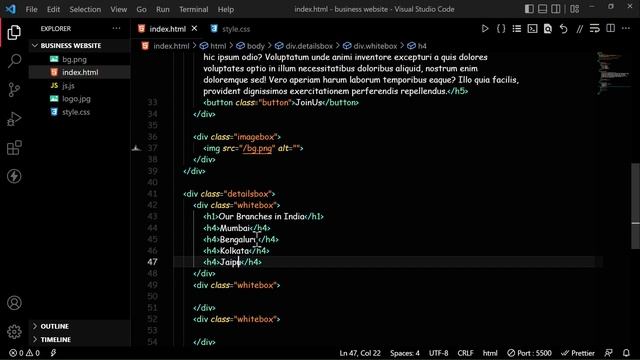Viewport: 640px width, 360px height.
Task: Click the comment slashes icon in editor toolbar
Action: [579, 29]
